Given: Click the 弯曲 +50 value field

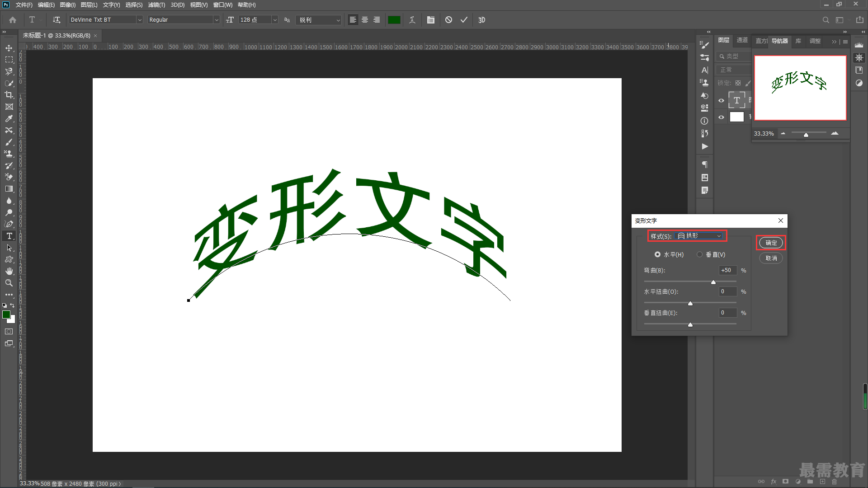Looking at the screenshot, I should click(x=728, y=270).
